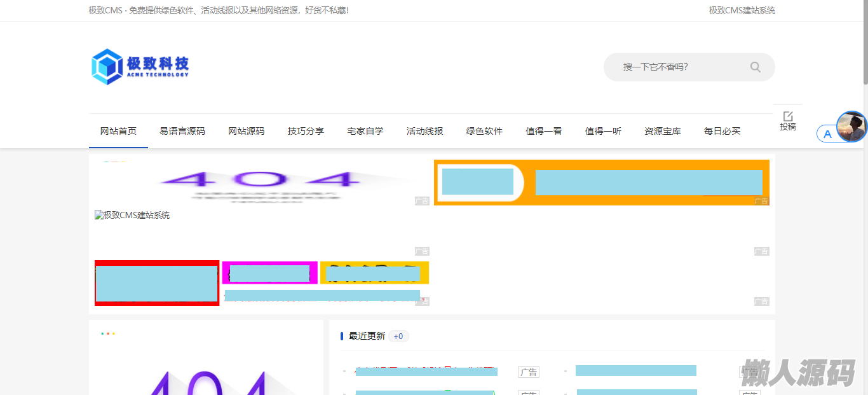Click the orange banner advertisement

601,183
